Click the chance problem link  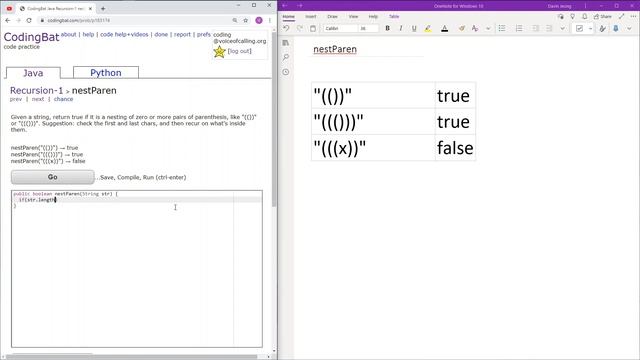[x=63, y=99]
